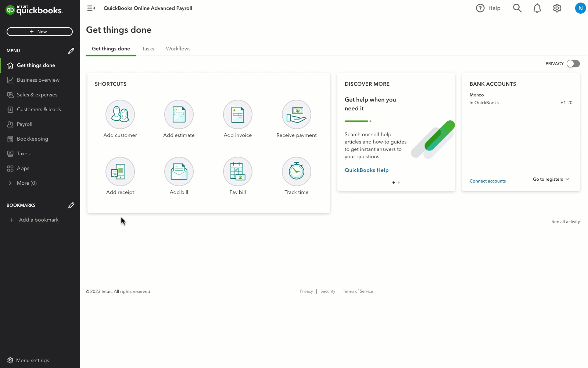Edit the MENU section with pencil icon
The image size is (588, 368).
coord(71,51)
